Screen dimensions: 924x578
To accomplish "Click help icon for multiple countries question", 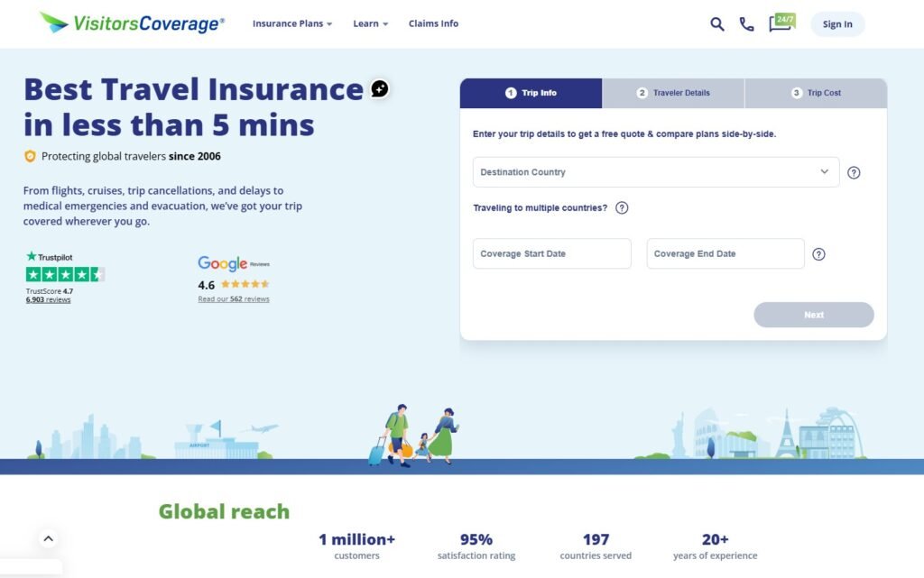I will 622,208.
